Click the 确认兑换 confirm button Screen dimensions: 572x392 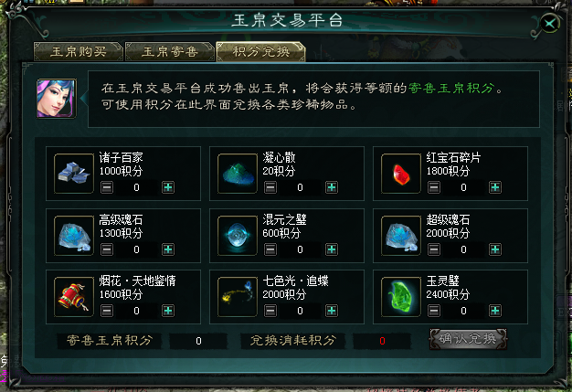(x=468, y=339)
